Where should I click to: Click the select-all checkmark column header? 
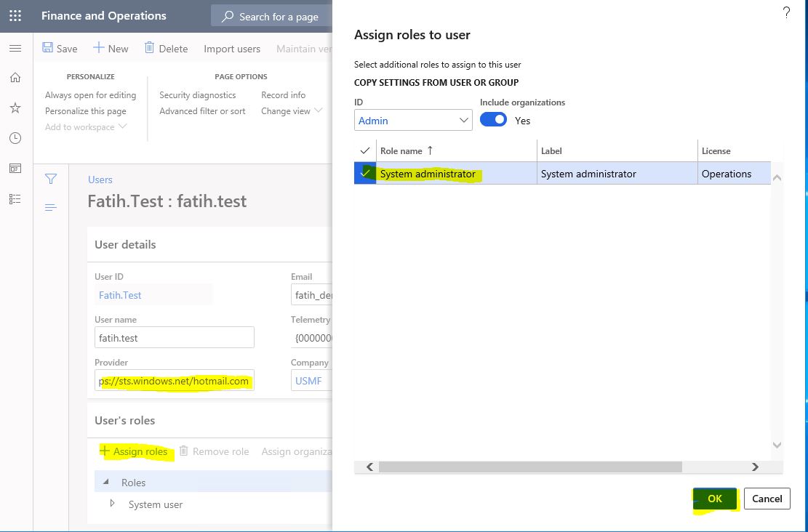tap(365, 151)
